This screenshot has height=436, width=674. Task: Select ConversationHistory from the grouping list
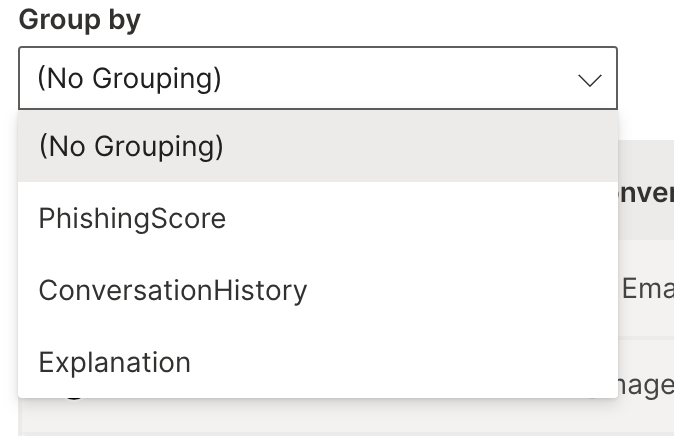click(172, 290)
